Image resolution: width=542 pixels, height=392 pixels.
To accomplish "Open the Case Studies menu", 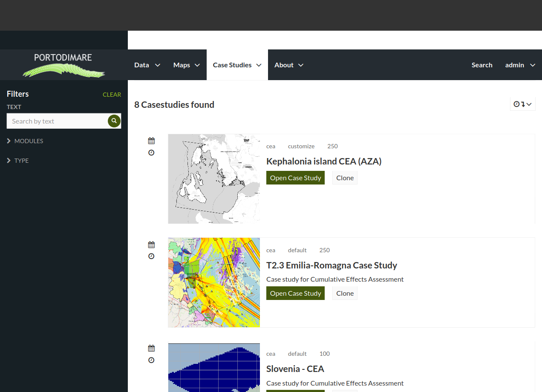I will coord(237,65).
